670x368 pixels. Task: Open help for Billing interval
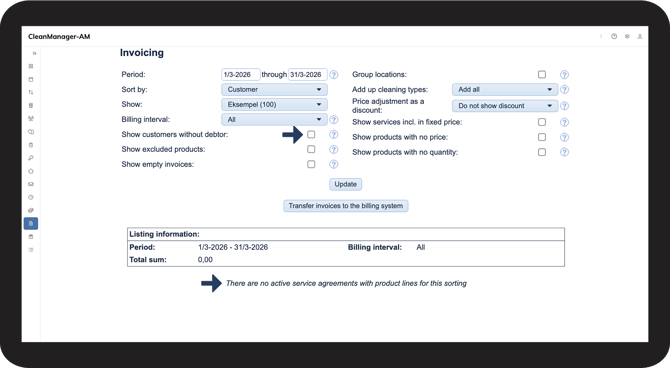point(334,119)
